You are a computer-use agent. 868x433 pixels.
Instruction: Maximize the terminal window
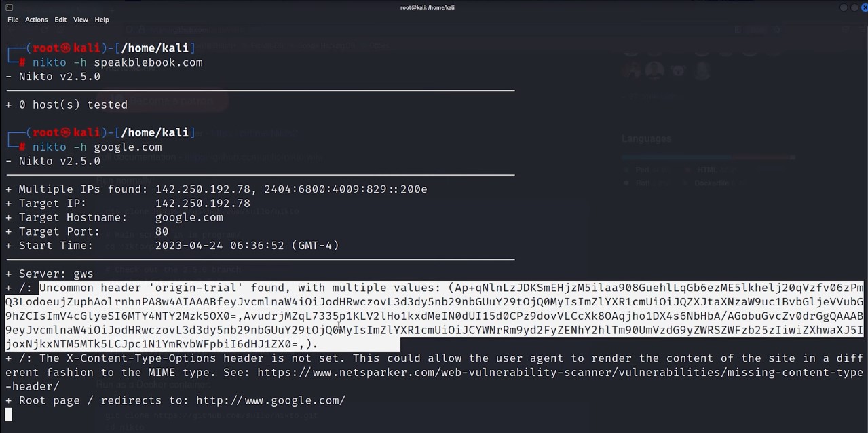pyautogui.click(x=854, y=7)
